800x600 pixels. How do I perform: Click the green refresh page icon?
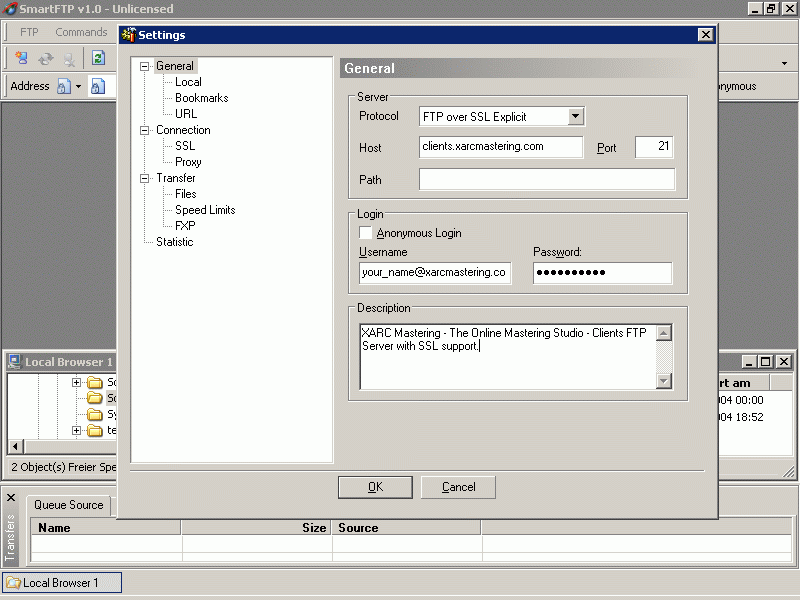coord(99,59)
